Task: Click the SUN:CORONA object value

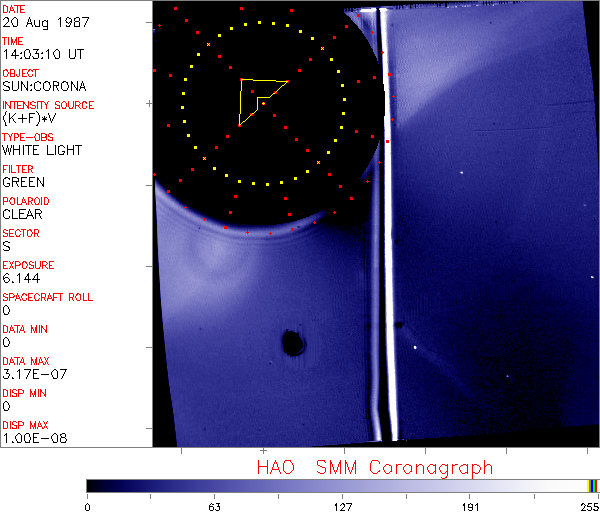Action: coord(43,86)
